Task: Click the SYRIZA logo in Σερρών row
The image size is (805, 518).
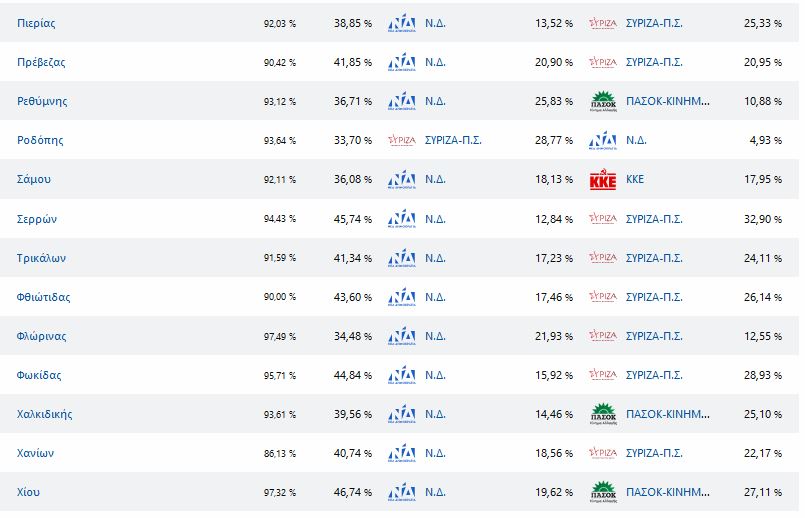Action: click(x=602, y=219)
